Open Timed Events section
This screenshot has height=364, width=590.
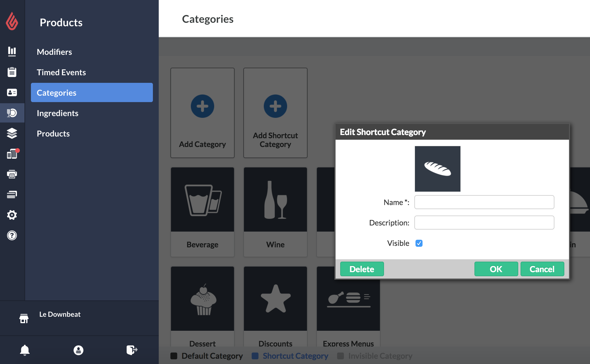click(x=62, y=72)
